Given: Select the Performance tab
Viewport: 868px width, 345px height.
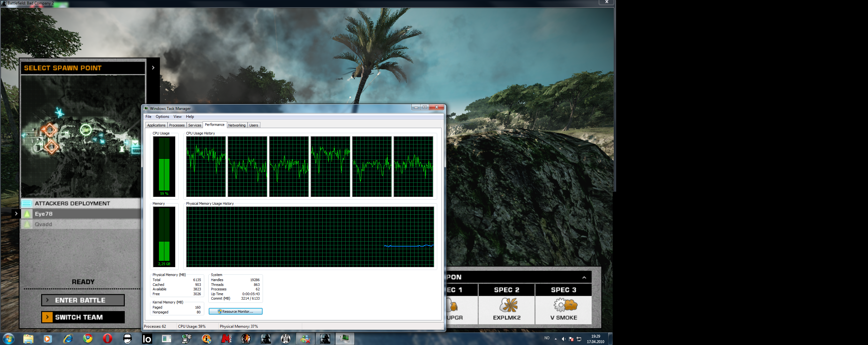Looking at the screenshot, I should pyautogui.click(x=215, y=125).
